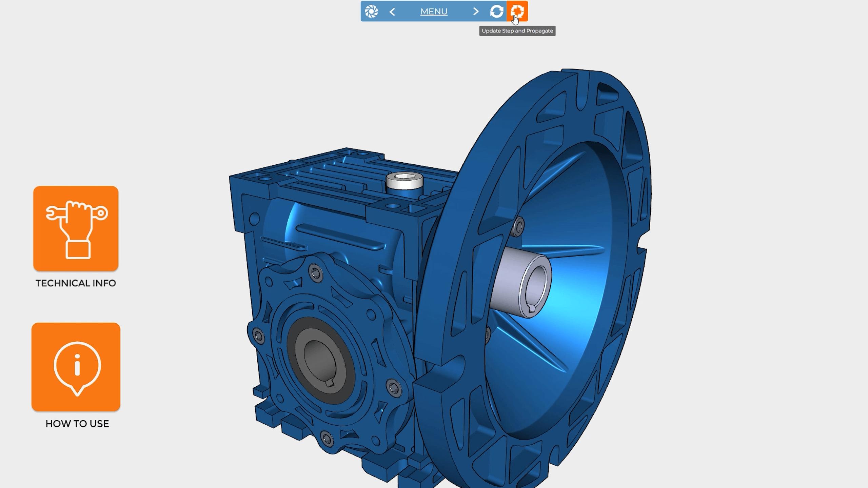
Task: Select the top bolt on front cover
Action: tap(316, 273)
